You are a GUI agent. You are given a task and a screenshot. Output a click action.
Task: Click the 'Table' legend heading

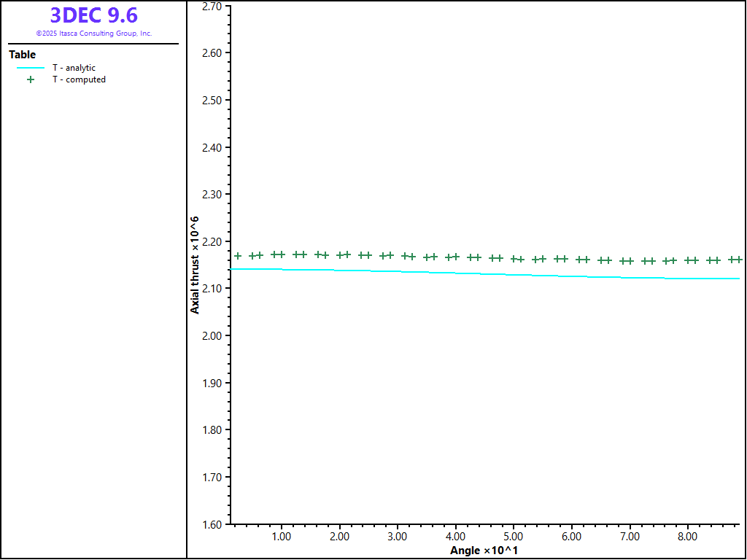(x=22, y=55)
